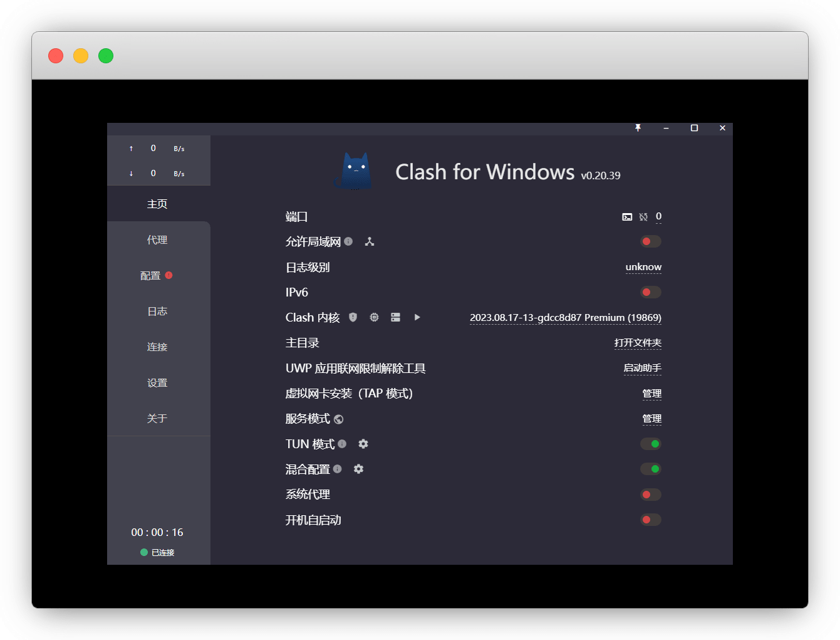840x640 pixels.
Task: Open the 连接 sidebar tab
Action: (158, 347)
